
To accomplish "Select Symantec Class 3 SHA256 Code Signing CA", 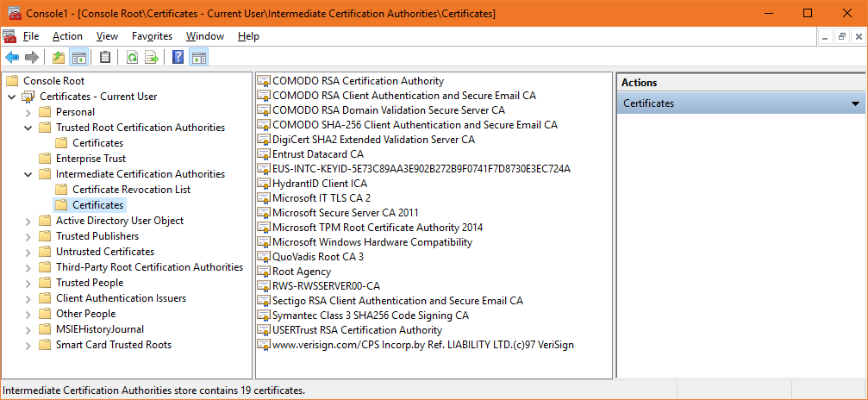I will coord(371,316).
